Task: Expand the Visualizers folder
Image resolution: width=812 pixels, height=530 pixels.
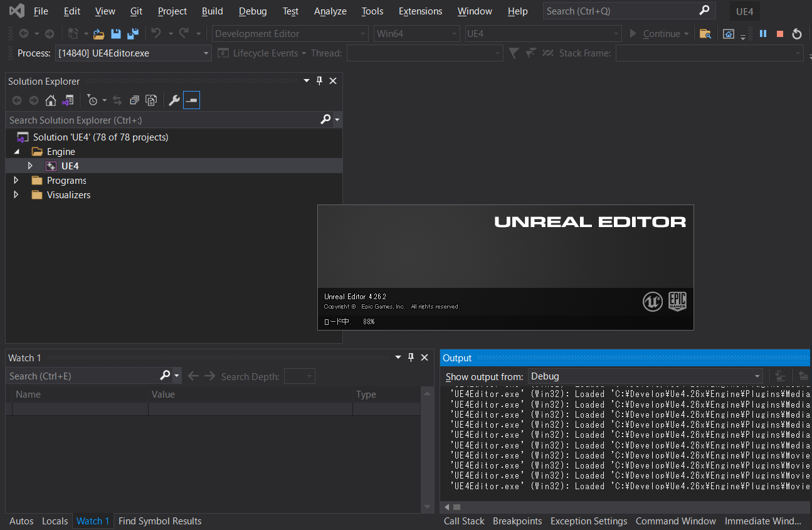Action: click(16, 195)
